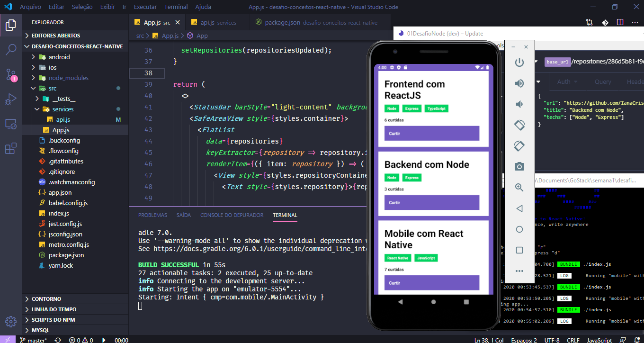The image size is (644, 343).
Task: Tap Android back button on phone screen
Action: 401,302
